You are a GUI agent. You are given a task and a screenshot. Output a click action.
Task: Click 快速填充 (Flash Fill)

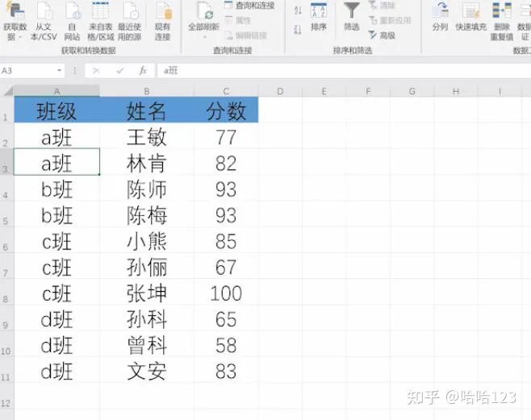tap(470, 17)
